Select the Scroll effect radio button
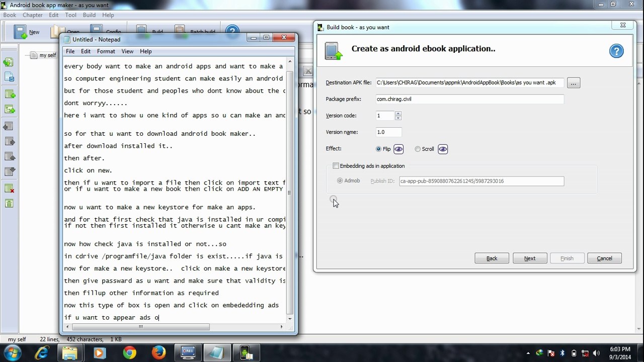Screen dimensions: 644x362 418,149
